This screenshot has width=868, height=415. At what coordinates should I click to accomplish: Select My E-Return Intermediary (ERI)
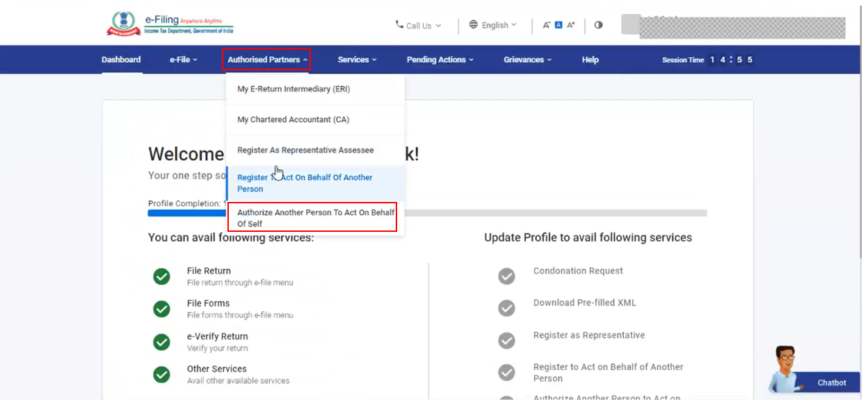(x=294, y=89)
